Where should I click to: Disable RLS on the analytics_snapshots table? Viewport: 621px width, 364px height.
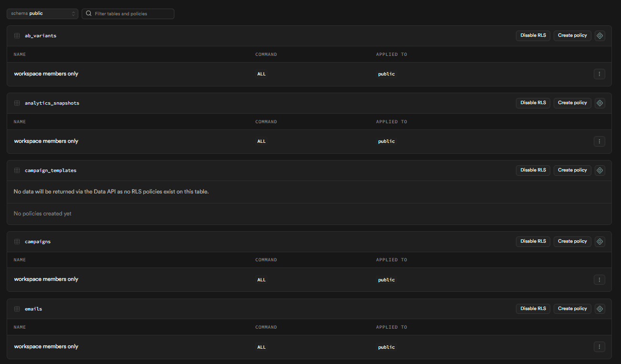(533, 103)
